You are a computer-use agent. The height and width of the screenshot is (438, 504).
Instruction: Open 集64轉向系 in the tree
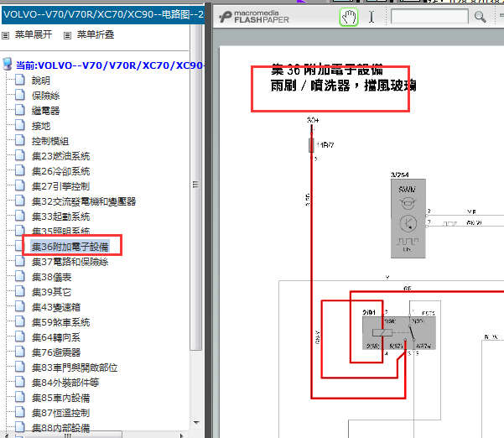(x=56, y=337)
